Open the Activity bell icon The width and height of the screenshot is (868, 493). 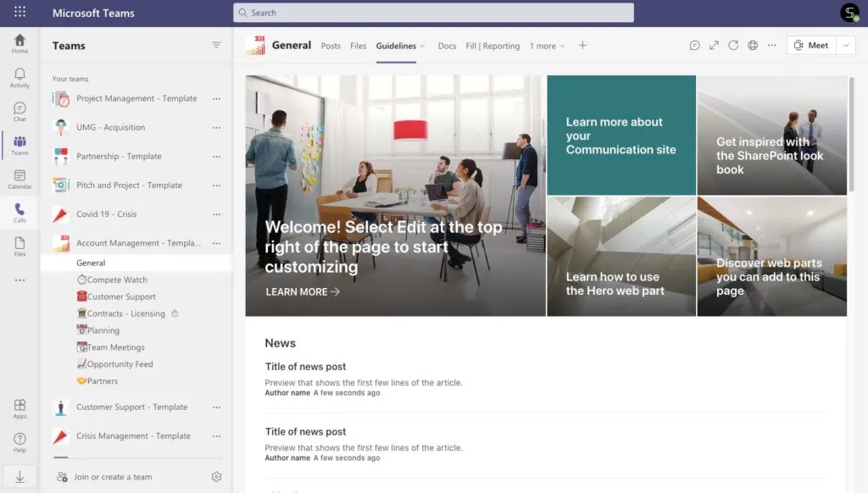tap(20, 77)
